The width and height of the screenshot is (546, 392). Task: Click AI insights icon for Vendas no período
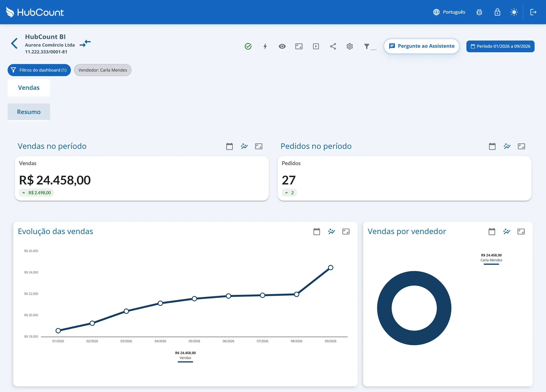click(x=244, y=146)
